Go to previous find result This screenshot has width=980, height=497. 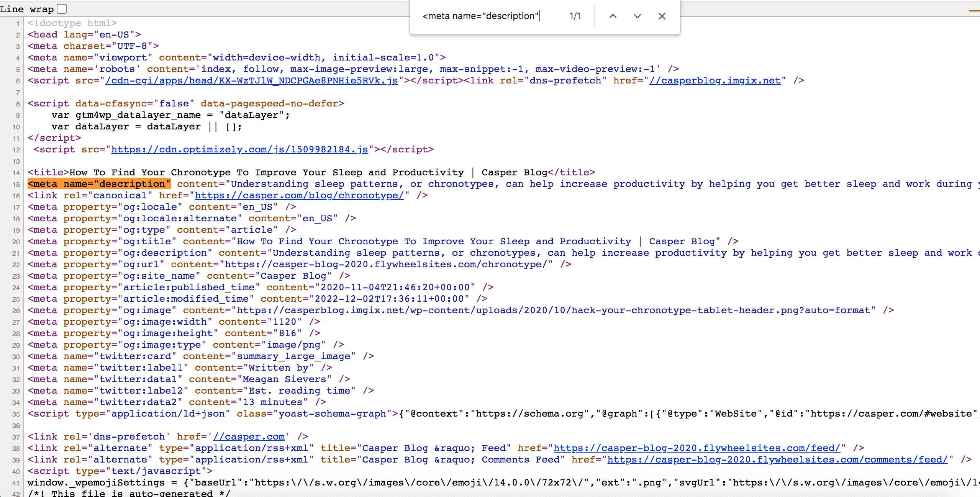click(613, 16)
